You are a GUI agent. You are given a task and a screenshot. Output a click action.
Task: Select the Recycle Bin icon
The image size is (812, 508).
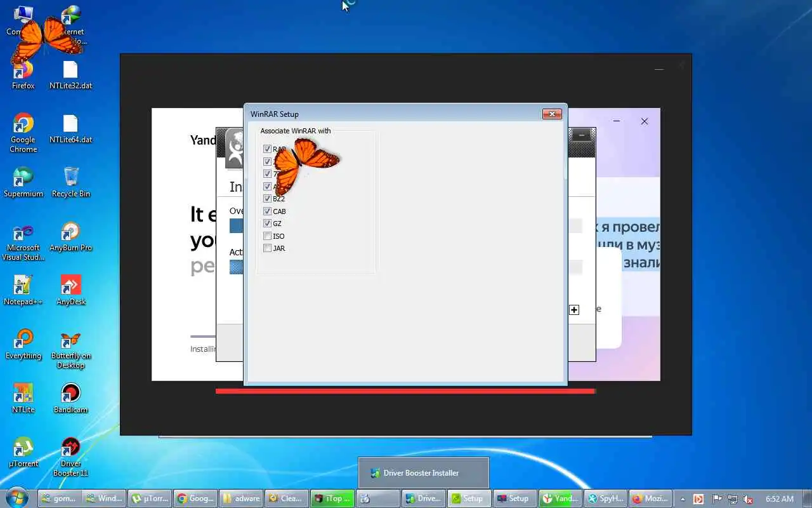coord(70,183)
